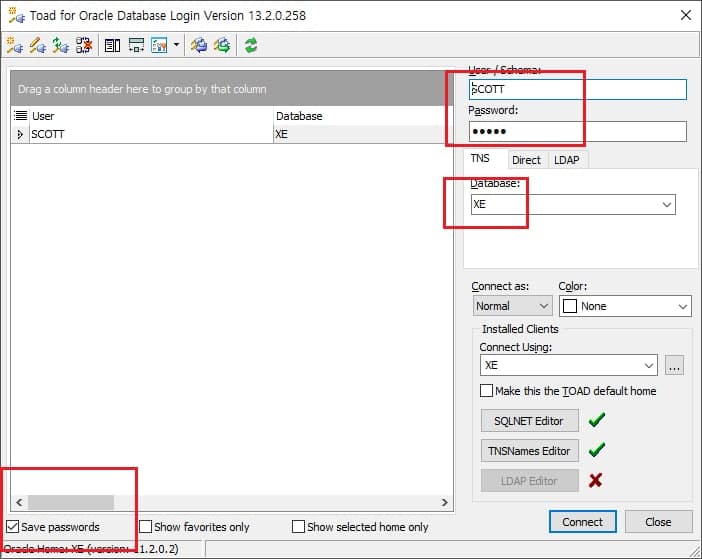This screenshot has height=559, width=702.
Task: Click the green refresh arrows icon
Action: pos(251,45)
